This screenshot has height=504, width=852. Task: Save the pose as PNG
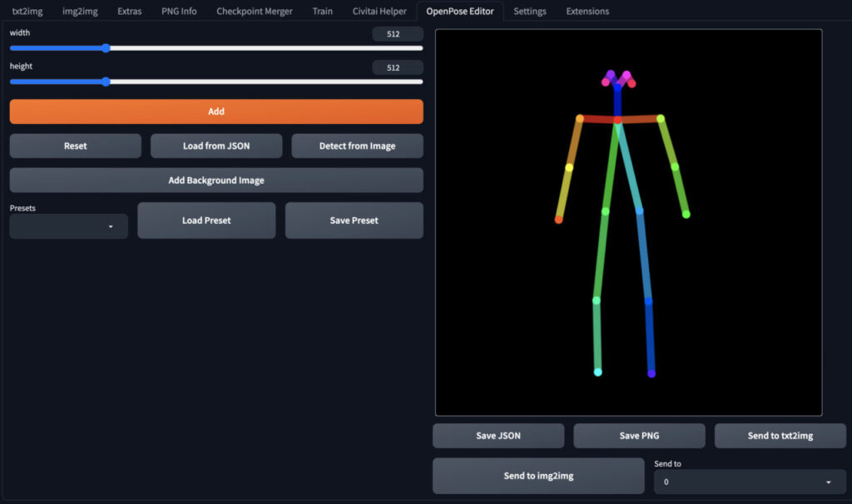(638, 435)
